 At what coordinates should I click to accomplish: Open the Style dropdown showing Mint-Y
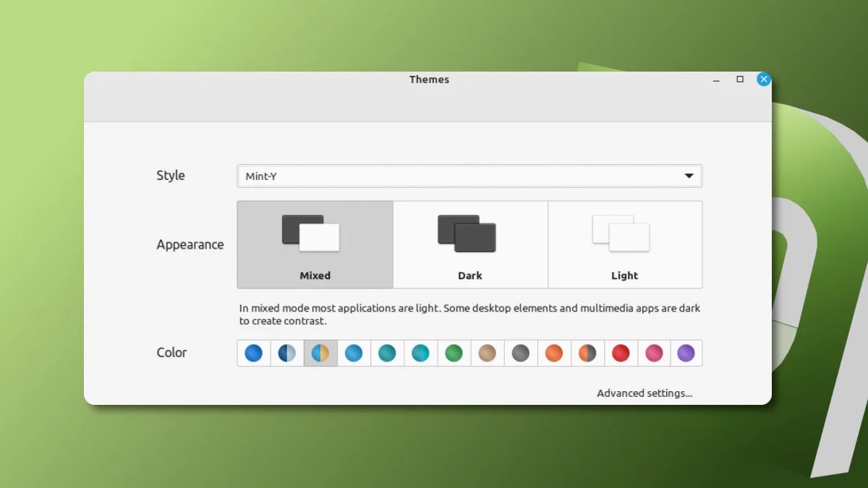[469, 176]
